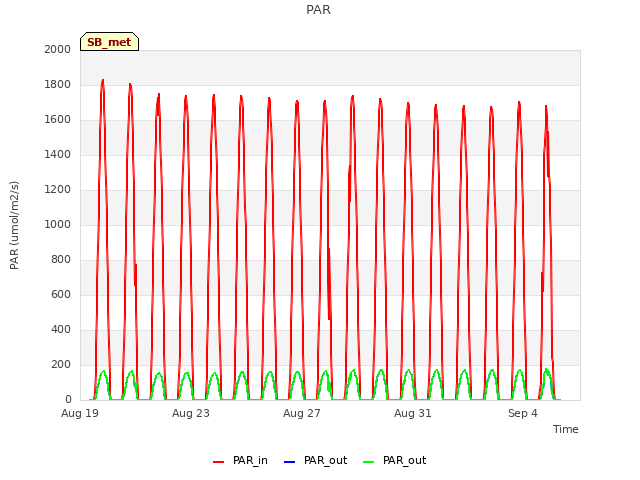Click the Sep 4 x-axis label
640x480 pixels.
[523, 413]
